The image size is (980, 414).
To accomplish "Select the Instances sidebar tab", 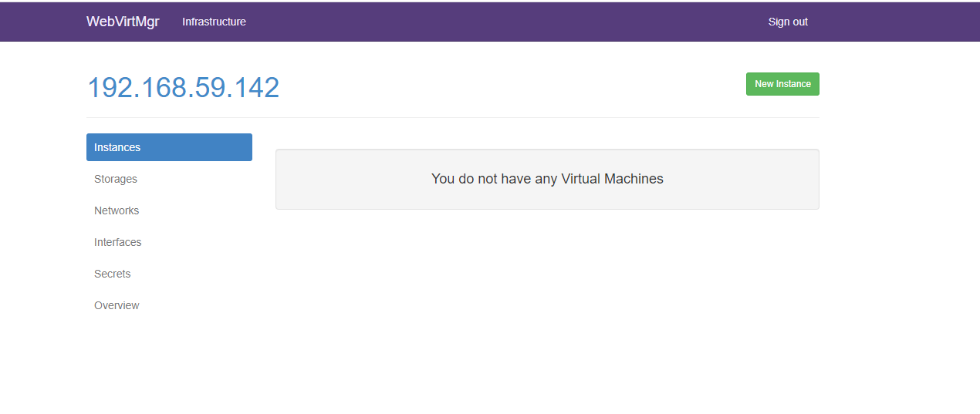I will click(169, 147).
